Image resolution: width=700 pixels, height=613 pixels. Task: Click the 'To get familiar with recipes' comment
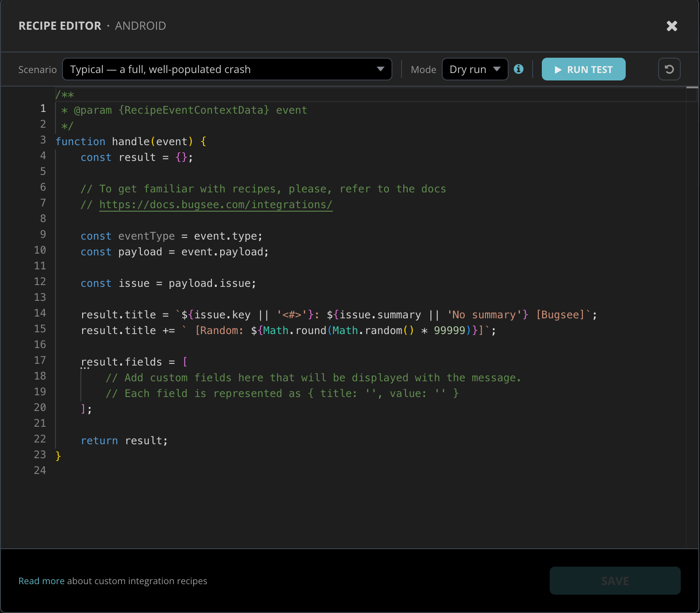click(x=263, y=189)
